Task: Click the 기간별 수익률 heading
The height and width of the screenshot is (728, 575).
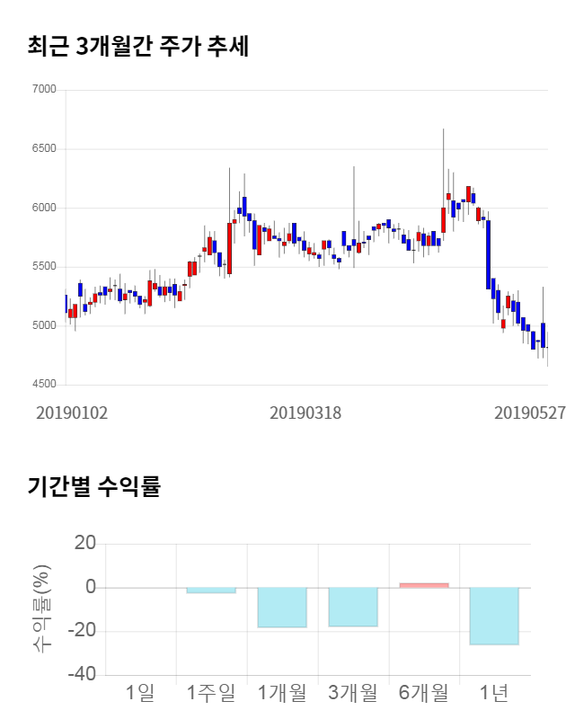Action: click(x=93, y=487)
